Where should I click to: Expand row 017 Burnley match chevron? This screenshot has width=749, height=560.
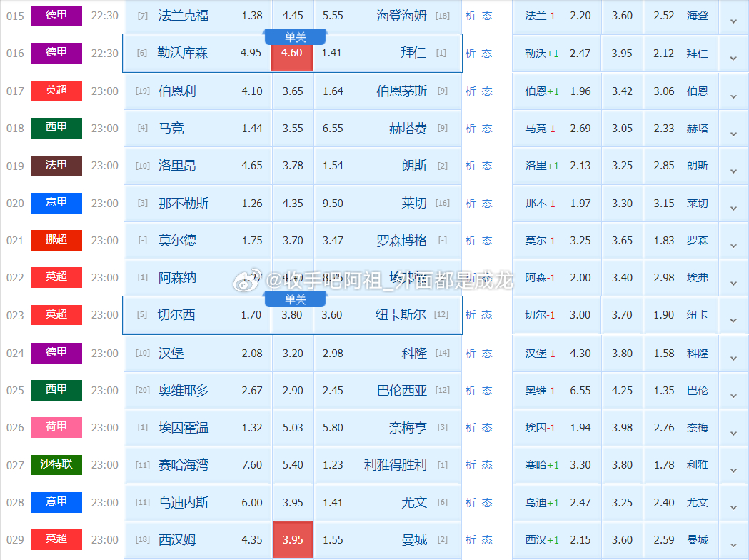coord(733,96)
